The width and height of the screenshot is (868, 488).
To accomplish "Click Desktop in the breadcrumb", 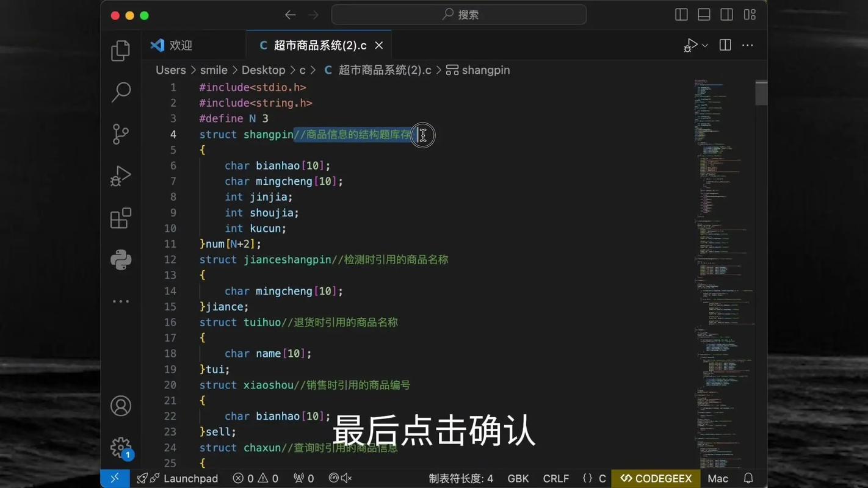I will pos(263,70).
